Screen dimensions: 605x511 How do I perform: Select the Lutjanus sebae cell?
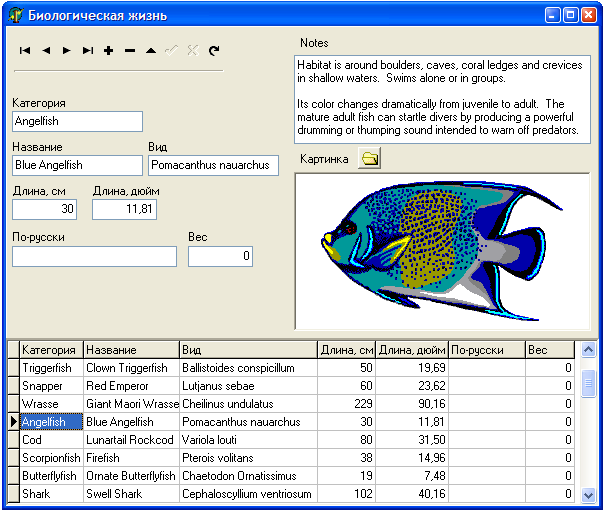click(248, 386)
